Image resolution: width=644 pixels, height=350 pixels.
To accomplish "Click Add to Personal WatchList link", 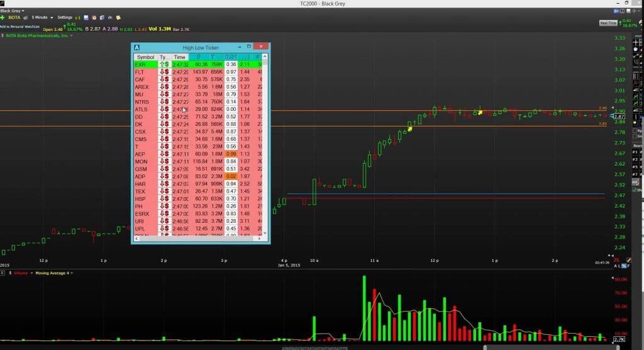I will coord(19,26).
